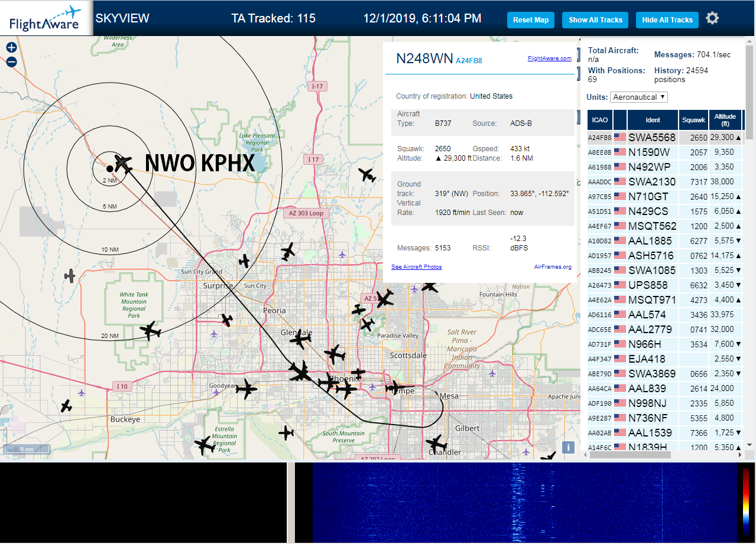Click the N248WN title in info panel
Image resolution: width=756 pixels, height=544 pixels.
point(424,58)
